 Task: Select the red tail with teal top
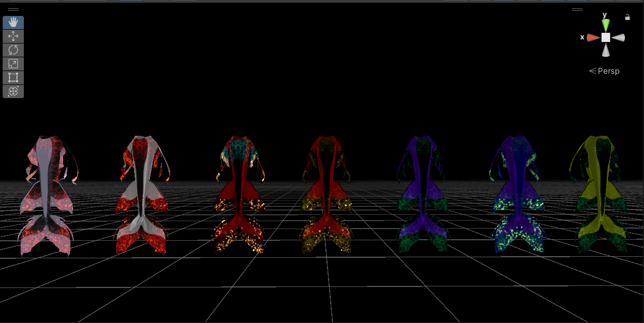pos(239,194)
